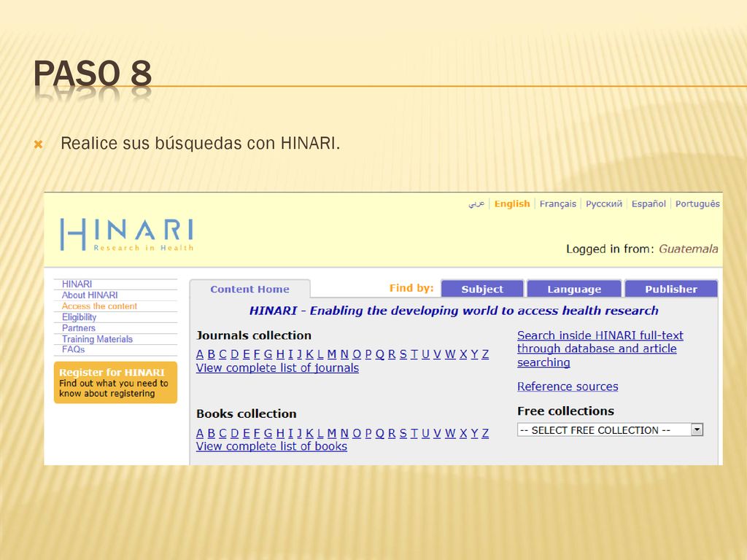Image resolution: width=747 pixels, height=560 pixels.
Task: Open the Subject find-by tab
Action: [x=482, y=289]
